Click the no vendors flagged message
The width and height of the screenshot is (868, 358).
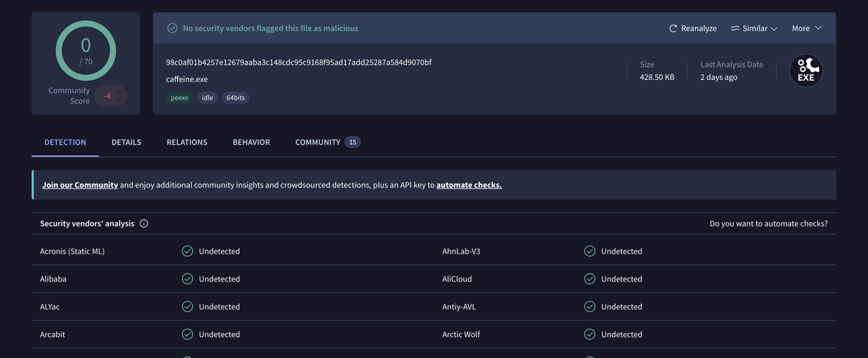pyautogui.click(x=270, y=29)
